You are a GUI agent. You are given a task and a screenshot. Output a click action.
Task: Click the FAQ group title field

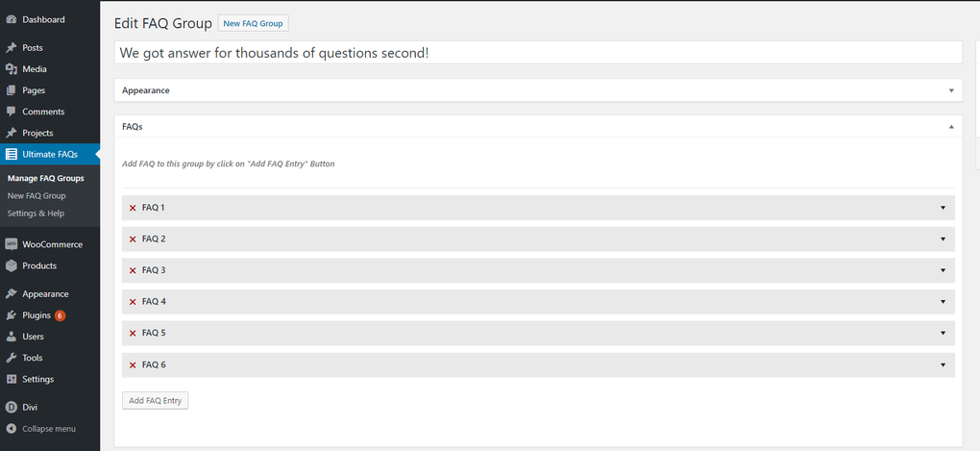point(538,53)
